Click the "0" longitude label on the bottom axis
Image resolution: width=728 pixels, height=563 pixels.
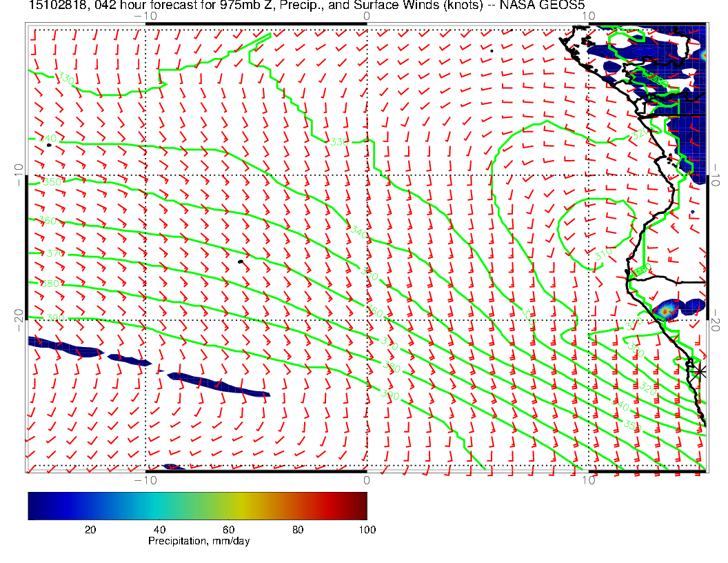(366, 480)
